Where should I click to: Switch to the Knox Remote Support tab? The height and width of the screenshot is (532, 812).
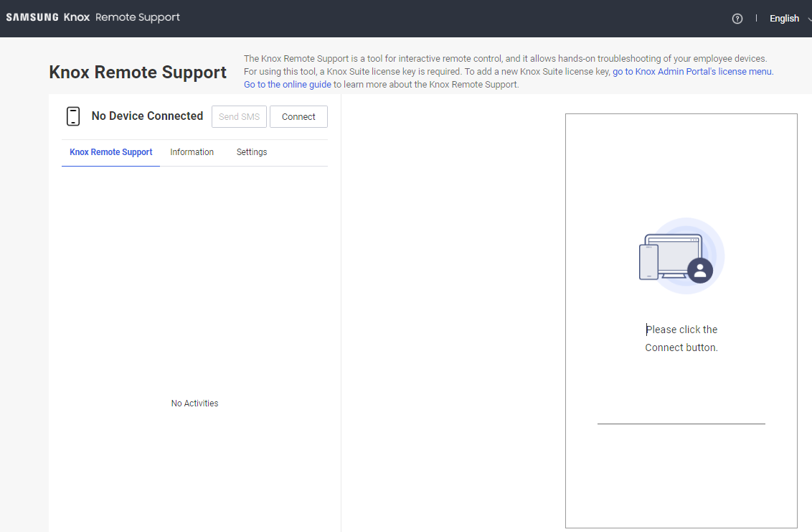coord(110,152)
